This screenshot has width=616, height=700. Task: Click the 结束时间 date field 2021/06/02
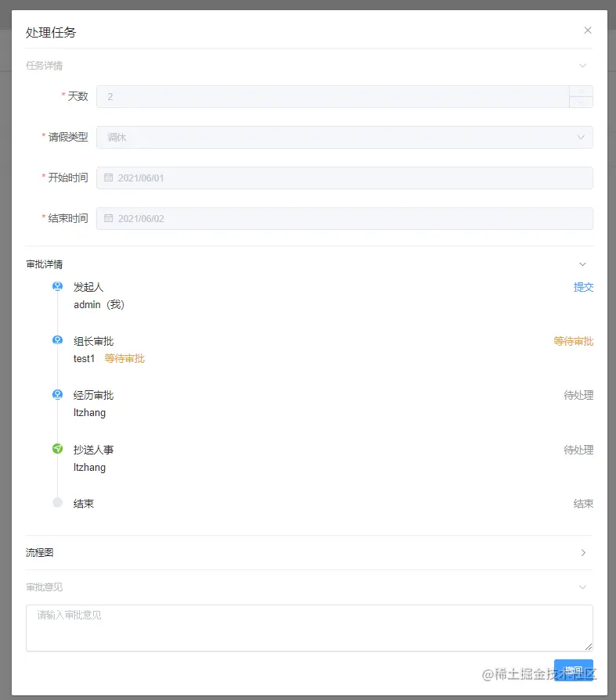click(x=344, y=218)
